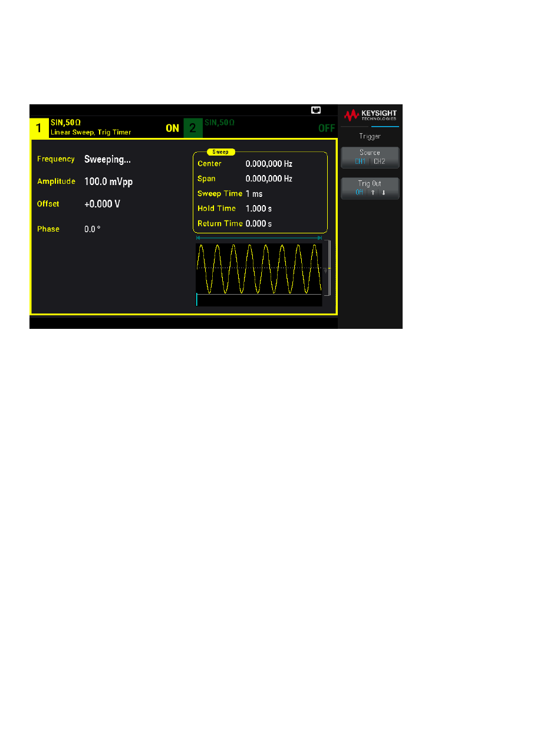The width and height of the screenshot is (560, 739).
Task: Click channel 1 SIN,50Ω label
Action: click(x=65, y=122)
